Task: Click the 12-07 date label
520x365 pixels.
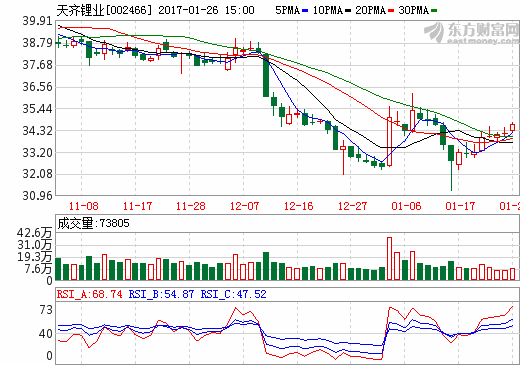Action: (x=244, y=206)
